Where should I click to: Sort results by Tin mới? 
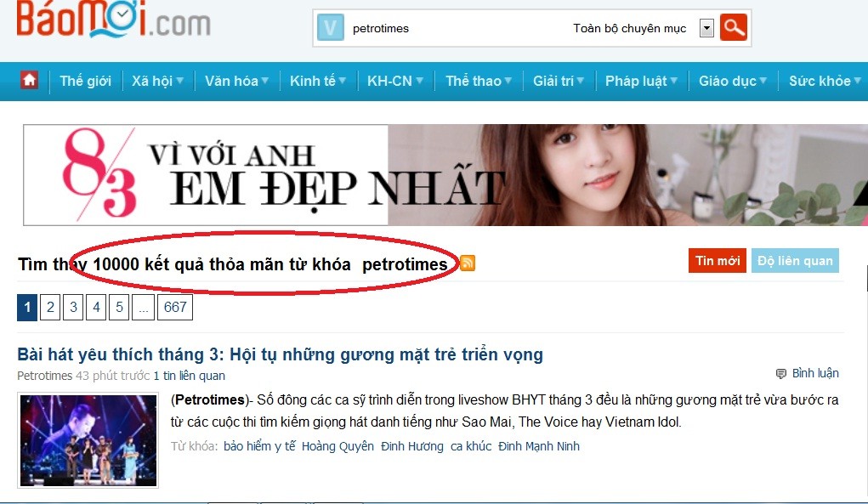pos(718,261)
